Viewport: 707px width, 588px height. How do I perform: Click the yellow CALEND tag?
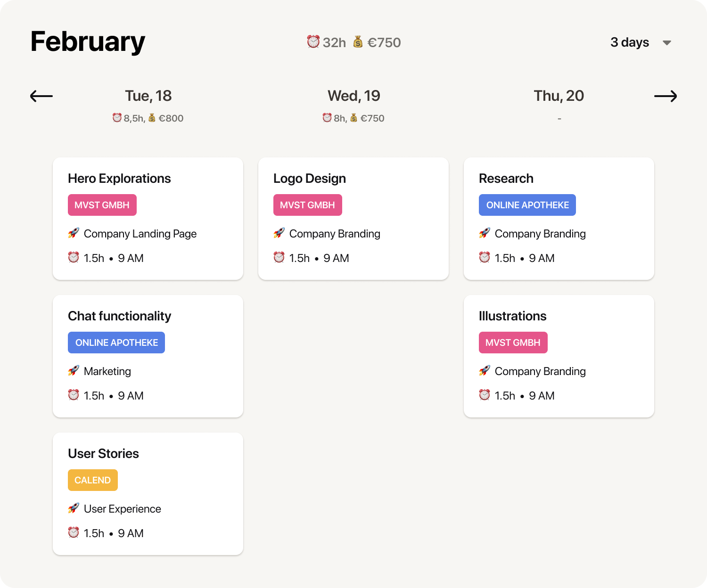93,480
